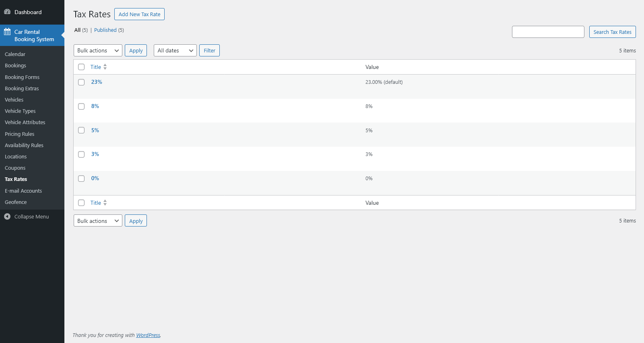Viewport: 644px width, 343px height.
Task: Click the 8% value cell
Action: pyautogui.click(x=369, y=106)
